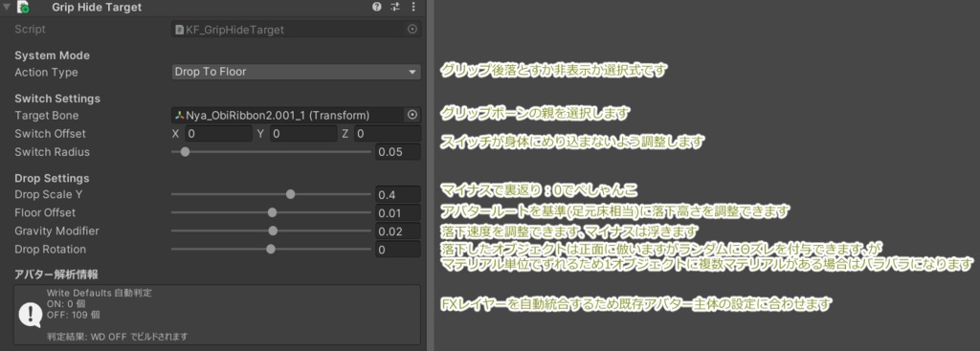Screen dimensions: 980x351
Task: Click the Target Bone label
Action: [47, 116]
